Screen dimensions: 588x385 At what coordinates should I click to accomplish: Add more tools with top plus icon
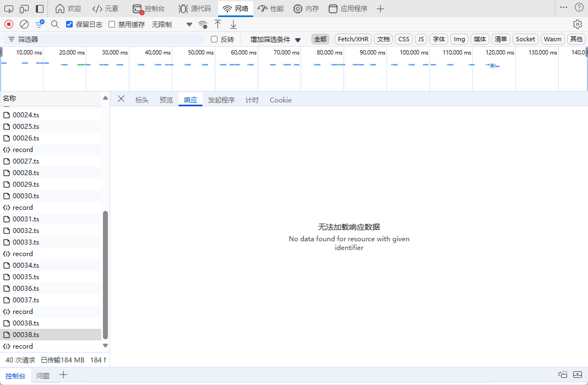380,9
